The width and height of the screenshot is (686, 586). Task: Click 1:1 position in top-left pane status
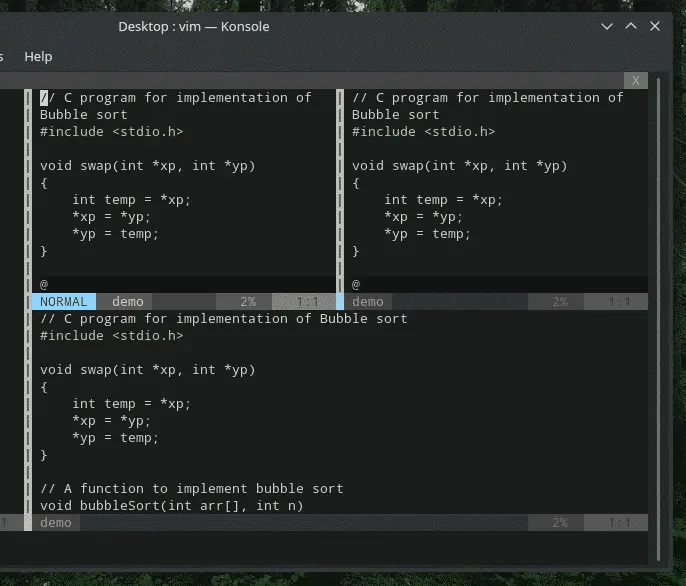click(308, 302)
